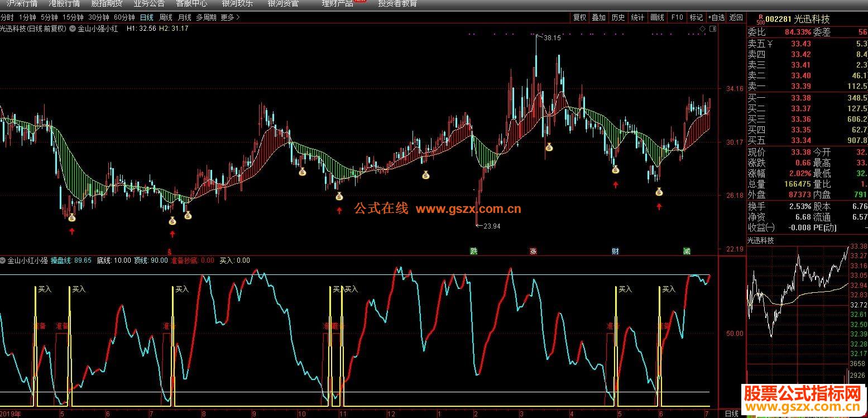Click the green 跌 marker on the chart axis

(474, 251)
